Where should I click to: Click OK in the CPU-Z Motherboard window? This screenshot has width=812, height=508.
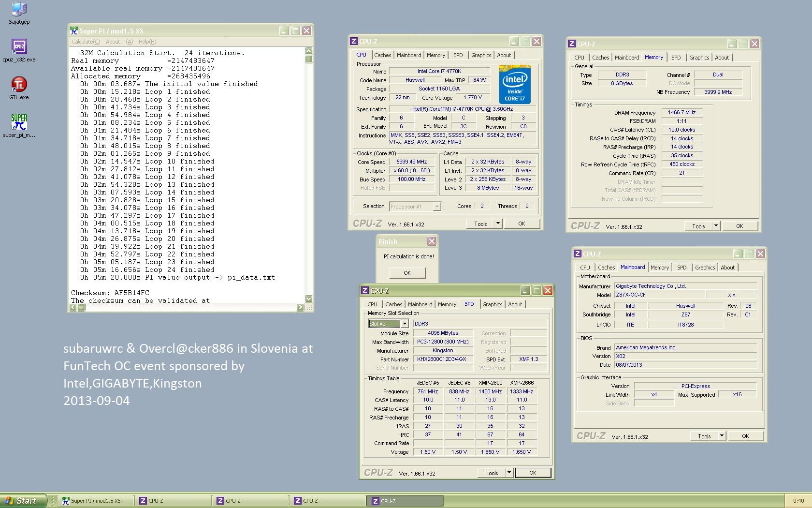coord(745,436)
